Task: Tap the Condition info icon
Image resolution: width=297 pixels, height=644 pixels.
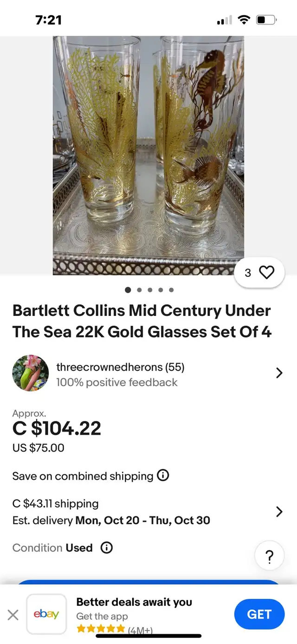Action: [x=106, y=547]
